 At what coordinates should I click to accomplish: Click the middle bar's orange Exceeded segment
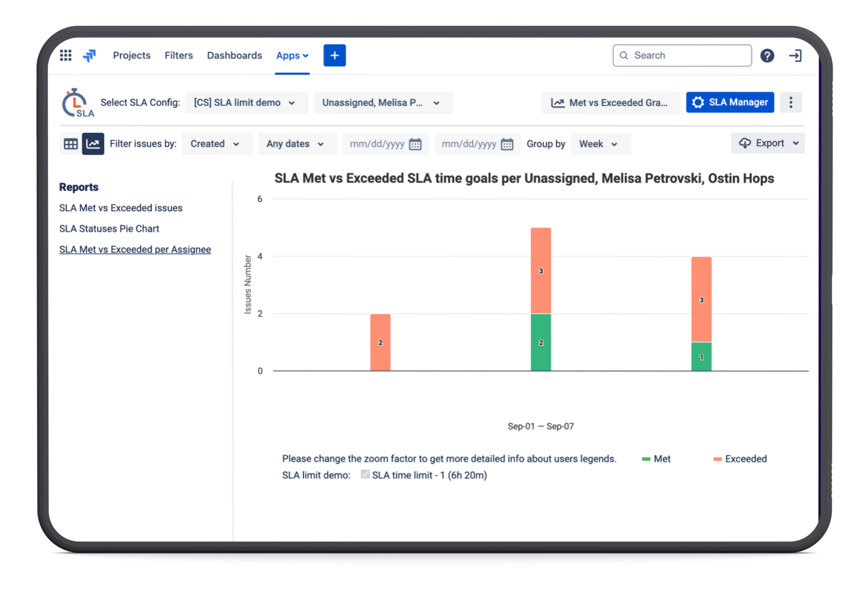click(x=541, y=271)
